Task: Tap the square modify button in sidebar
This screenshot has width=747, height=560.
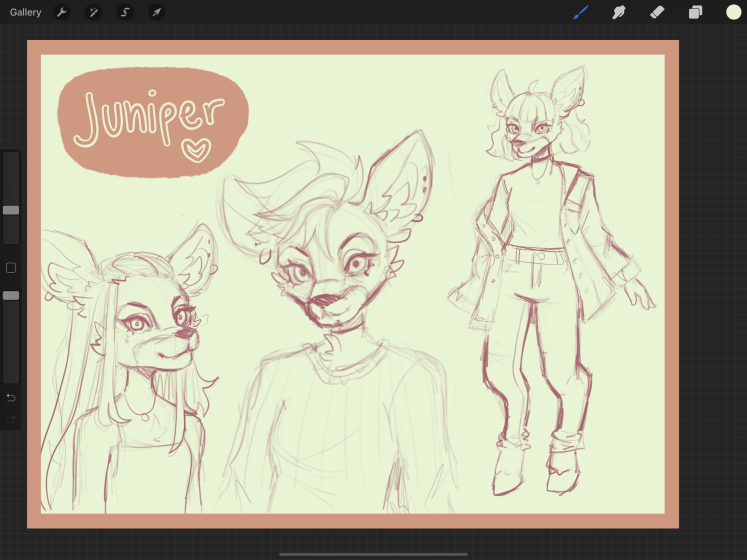Action: tap(11, 268)
